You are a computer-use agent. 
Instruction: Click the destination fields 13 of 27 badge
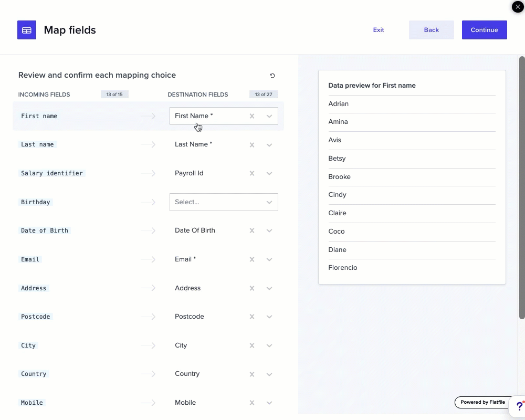264,94
